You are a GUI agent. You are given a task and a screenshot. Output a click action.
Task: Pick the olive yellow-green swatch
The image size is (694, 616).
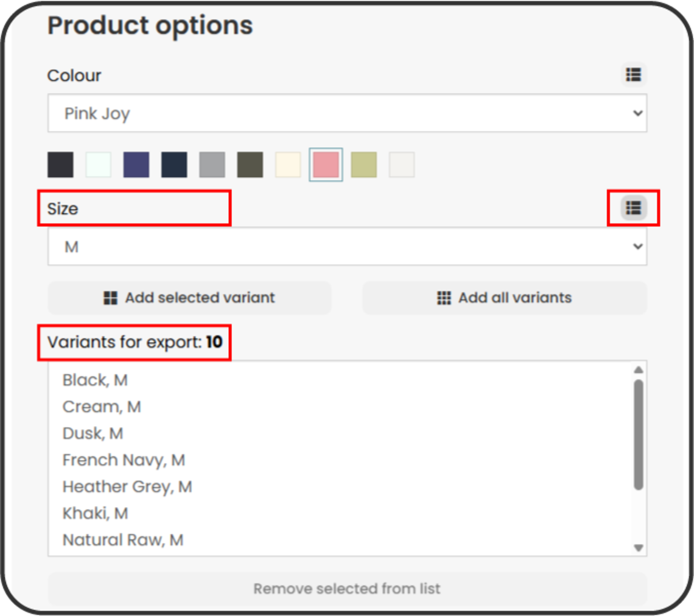coord(364,165)
